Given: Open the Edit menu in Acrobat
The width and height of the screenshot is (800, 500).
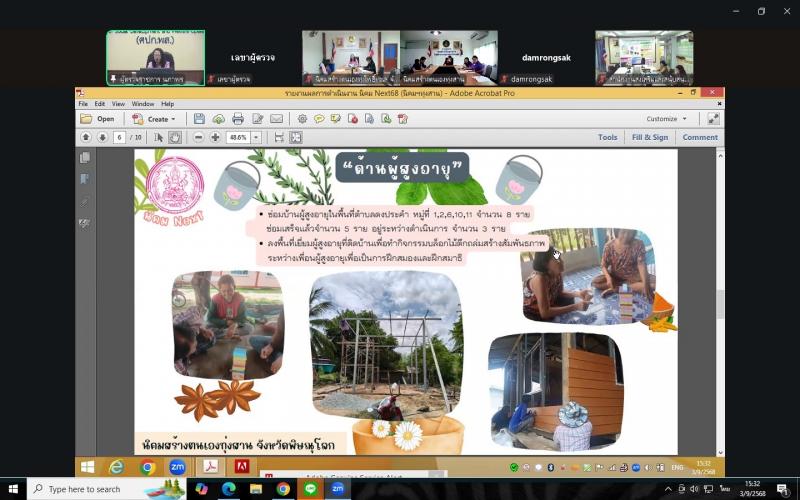Looking at the screenshot, I should click(x=99, y=104).
